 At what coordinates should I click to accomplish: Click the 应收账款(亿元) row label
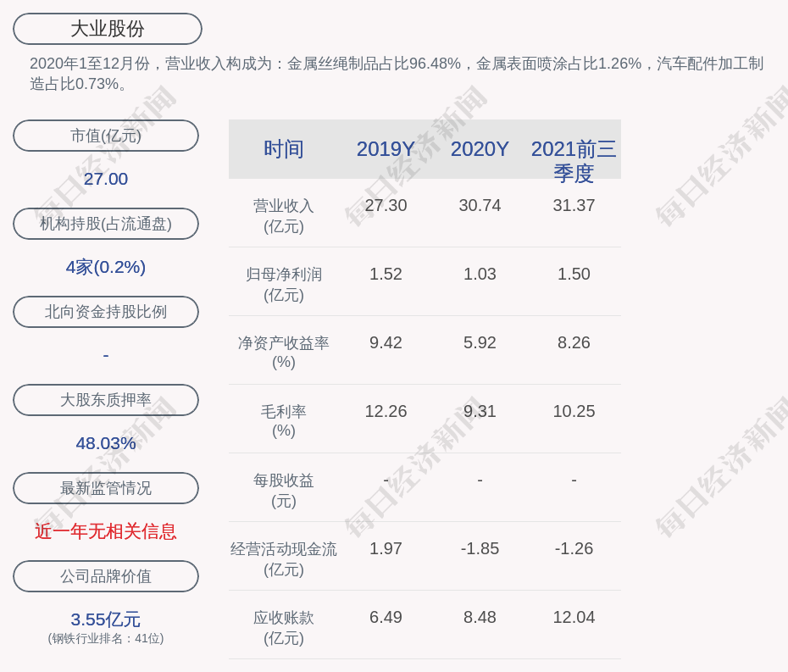[x=284, y=627]
